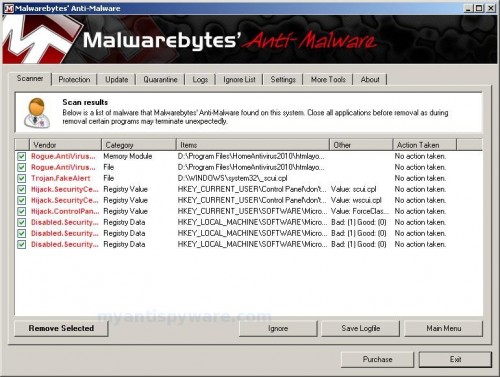This screenshot has width=500, height=377.
Task: Maximize the Malwarebytes window
Action: (x=479, y=8)
